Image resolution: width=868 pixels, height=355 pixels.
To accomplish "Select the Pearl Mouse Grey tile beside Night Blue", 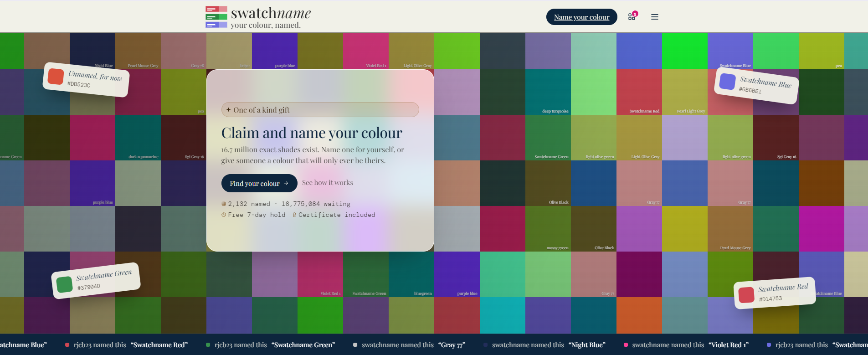I will pos(138,51).
